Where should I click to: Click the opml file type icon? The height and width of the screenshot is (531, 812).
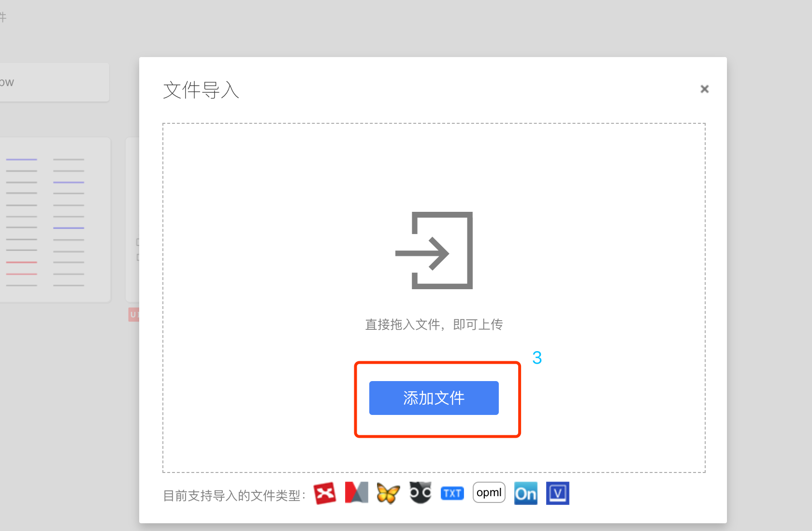click(489, 492)
